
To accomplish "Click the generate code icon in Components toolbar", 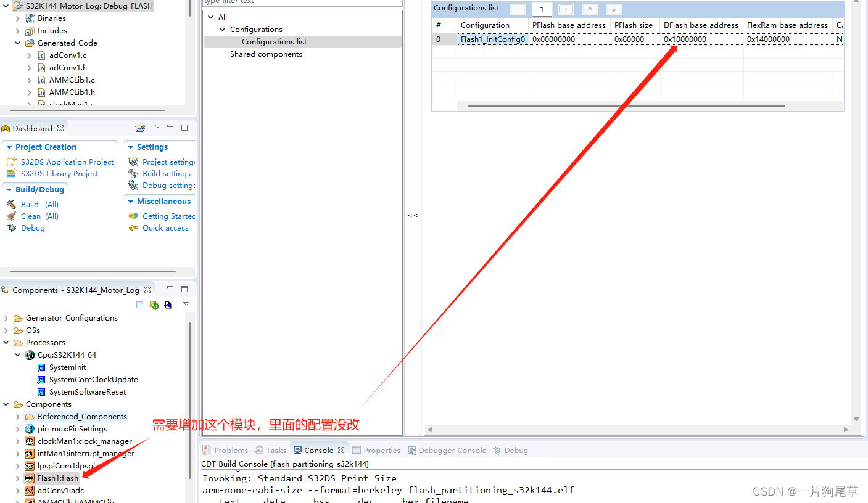I will [154, 305].
